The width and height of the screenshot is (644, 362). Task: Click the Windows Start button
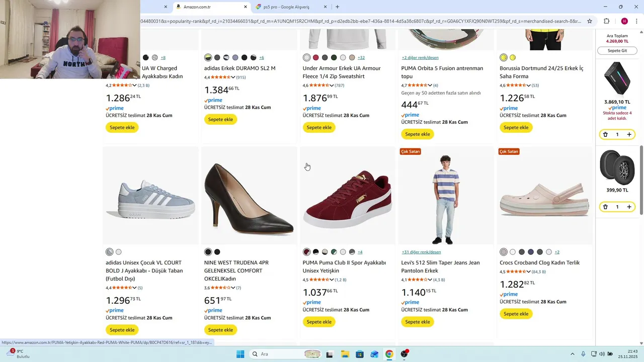coord(240,354)
